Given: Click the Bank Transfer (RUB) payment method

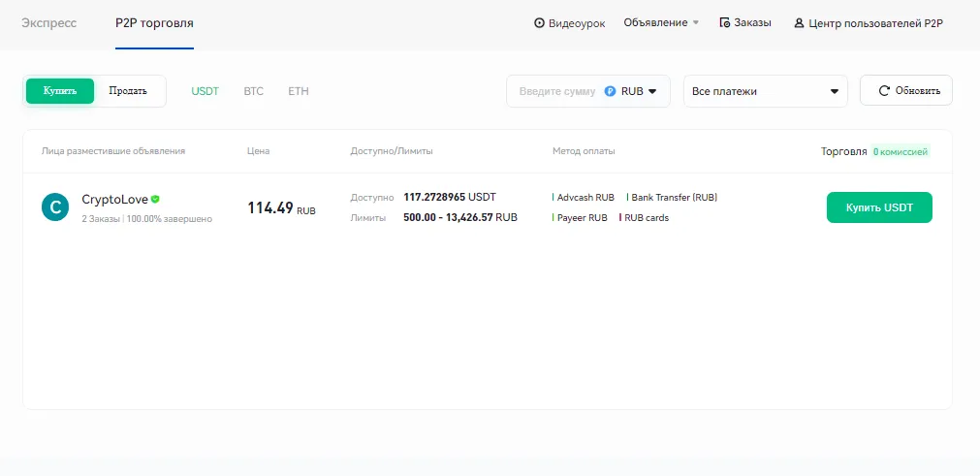Looking at the screenshot, I should (672, 198).
